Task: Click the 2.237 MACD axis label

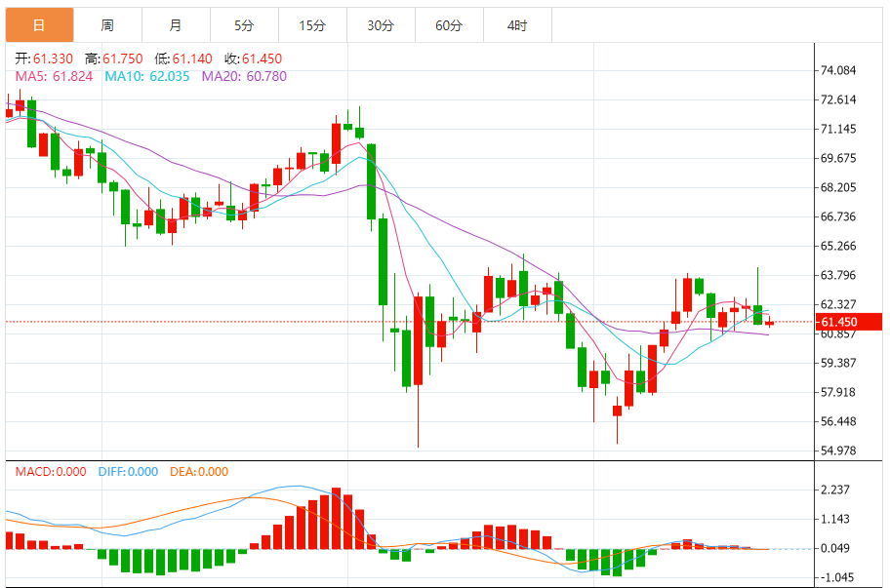Action: [x=835, y=490]
